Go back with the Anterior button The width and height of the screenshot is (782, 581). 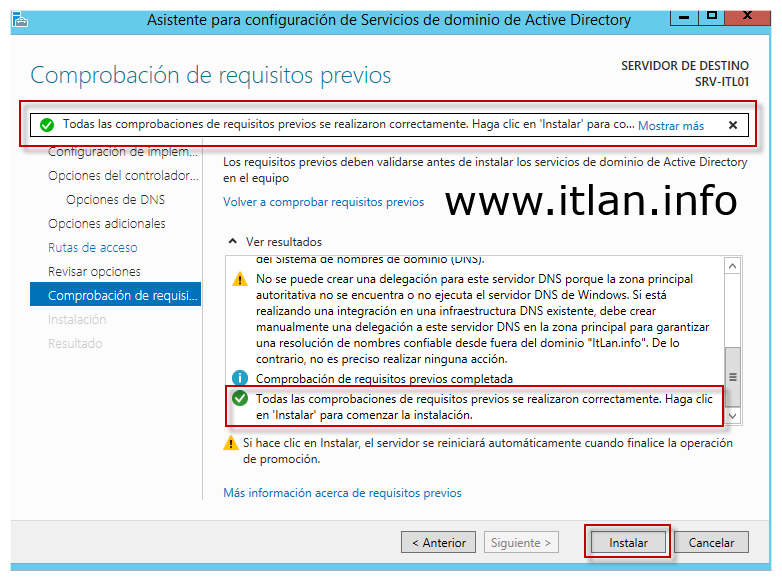point(438,543)
